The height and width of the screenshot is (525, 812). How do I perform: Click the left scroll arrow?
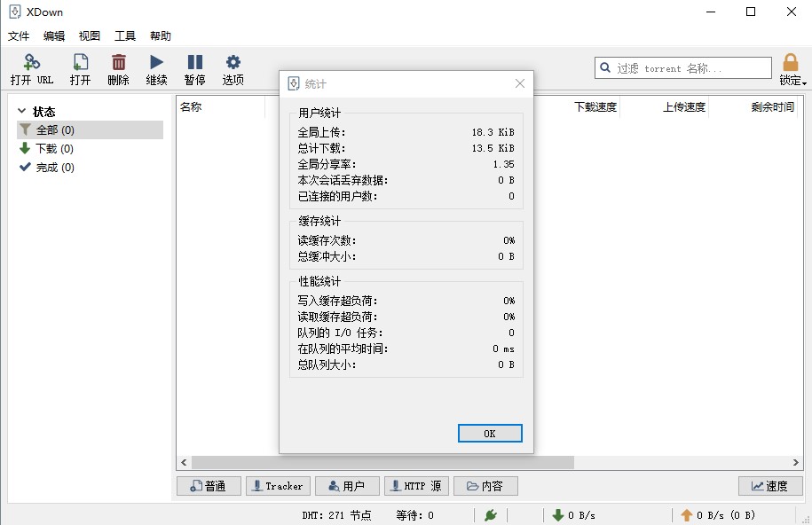tap(184, 462)
